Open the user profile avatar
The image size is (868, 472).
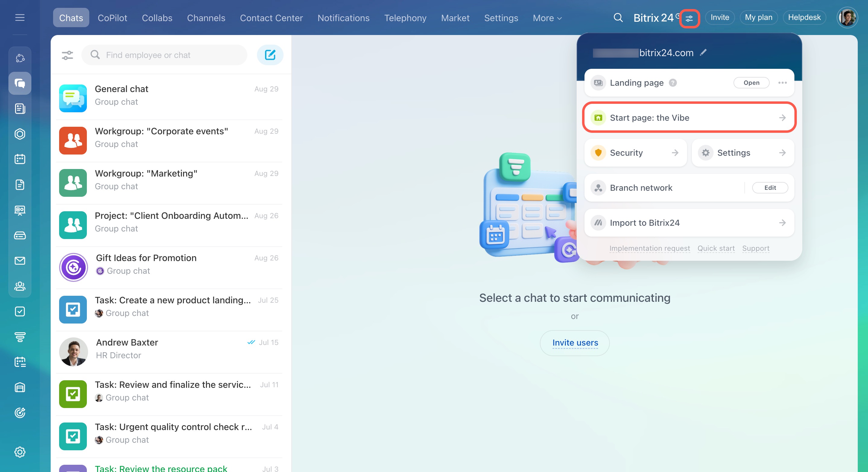(847, 18)
